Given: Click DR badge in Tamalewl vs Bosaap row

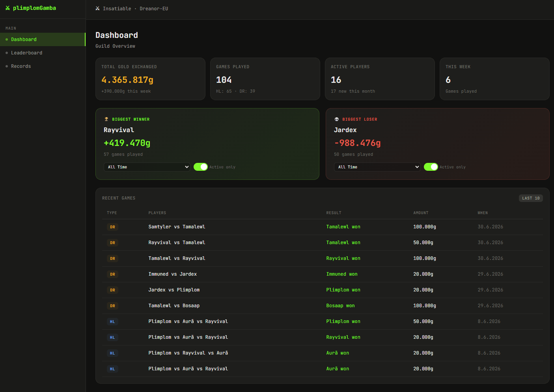Looking at the screenshot, I should [x=112, y=306].
